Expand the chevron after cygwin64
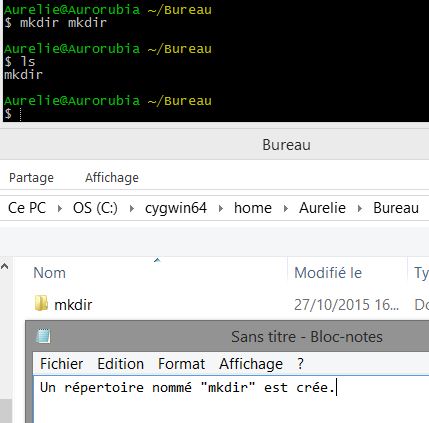Image resolution: width=429 pixels, height=423 pixels. [x=221, y=208]
